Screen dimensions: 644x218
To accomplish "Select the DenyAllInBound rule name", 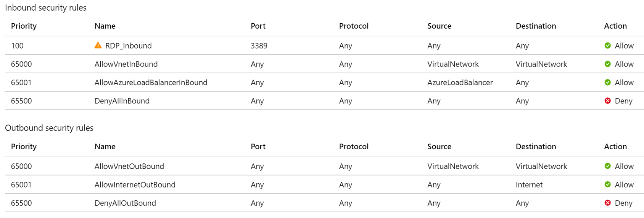I will (x=122, y=101).
